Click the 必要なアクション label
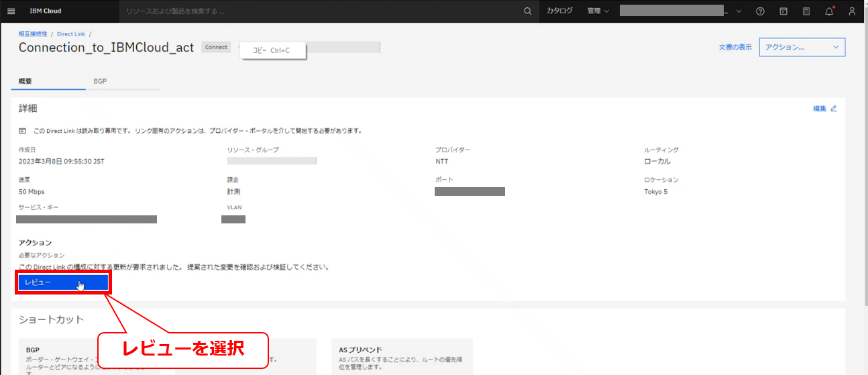Viewport: 868px width, 375px height. coord(42,255)
